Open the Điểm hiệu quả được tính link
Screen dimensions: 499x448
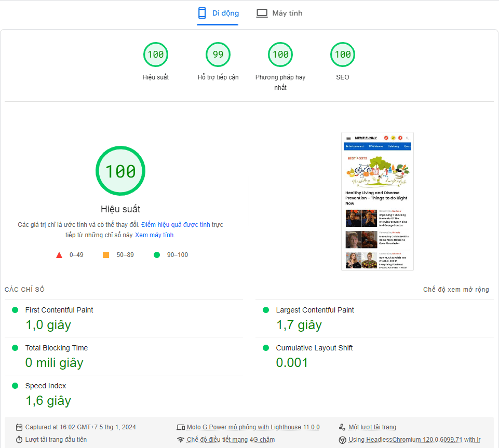[x=176, y=225]
